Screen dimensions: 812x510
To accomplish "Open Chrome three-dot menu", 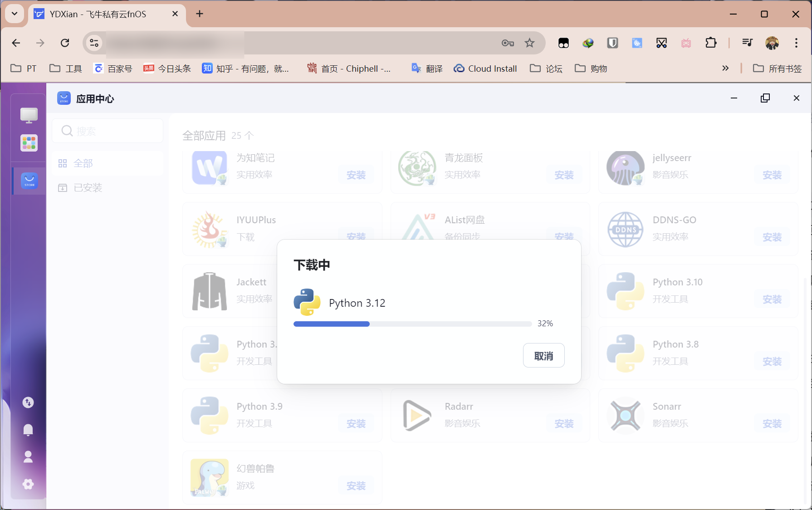I will click(796, 43).
